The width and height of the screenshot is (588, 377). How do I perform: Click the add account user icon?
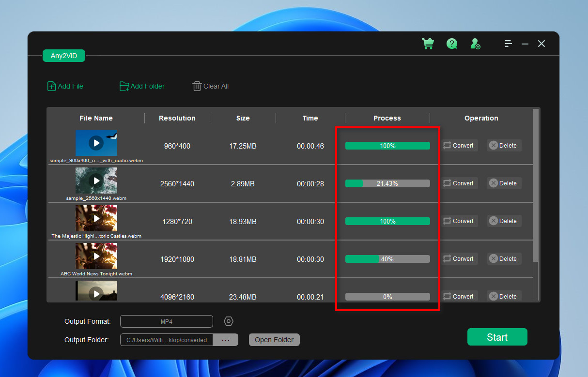click(475, 44)
